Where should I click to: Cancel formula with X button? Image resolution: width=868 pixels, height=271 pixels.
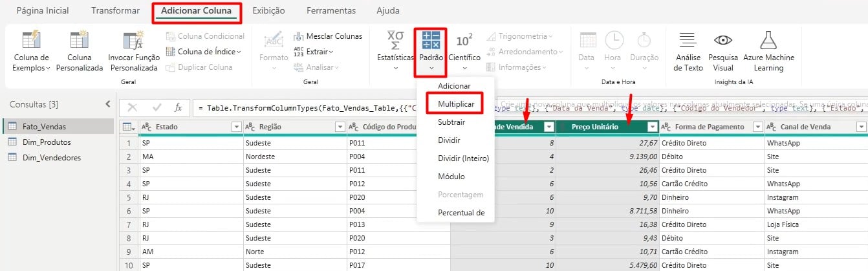pos(132,108)
